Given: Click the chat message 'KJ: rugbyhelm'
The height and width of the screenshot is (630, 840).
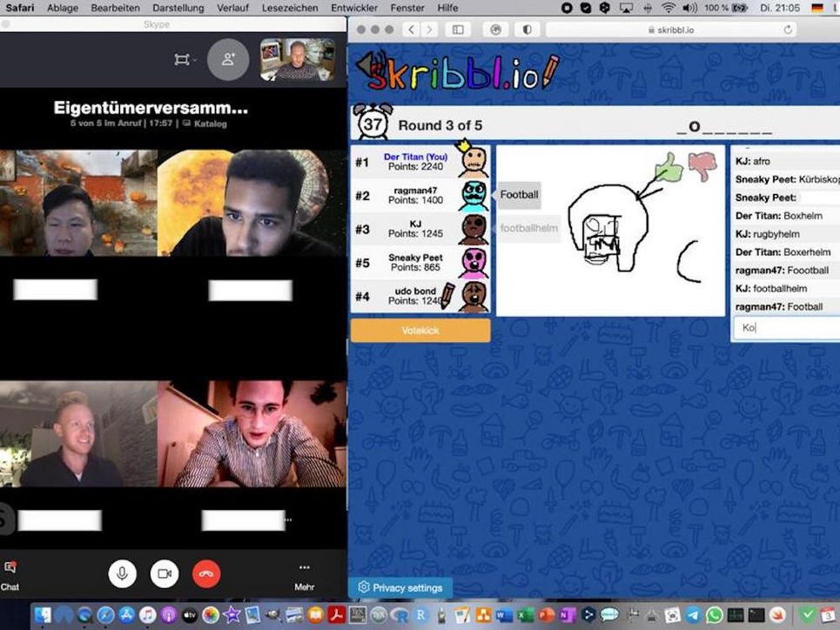Looking at the screenshot, I should tap(767, 234).
